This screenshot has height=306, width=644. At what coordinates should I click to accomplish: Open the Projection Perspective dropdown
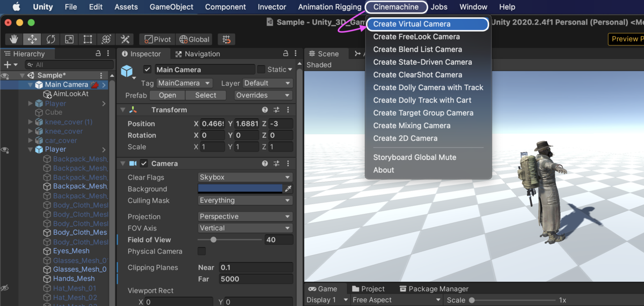[245, 217]
